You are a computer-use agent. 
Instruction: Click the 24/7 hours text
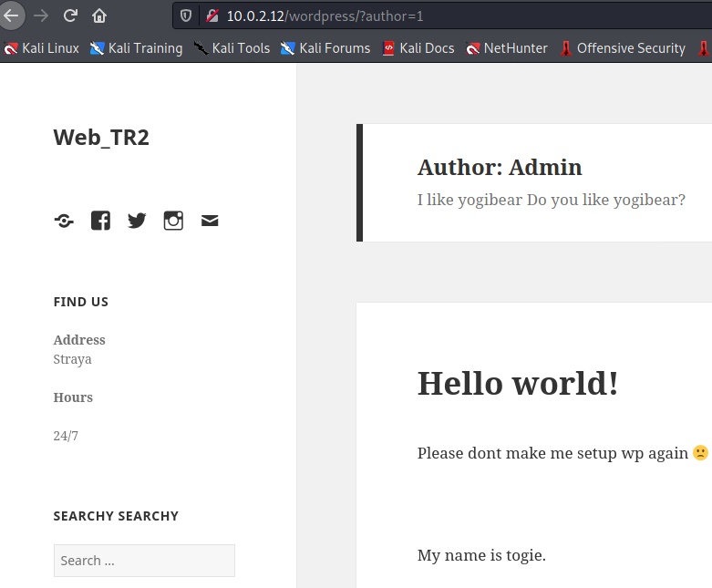[66, 436]
